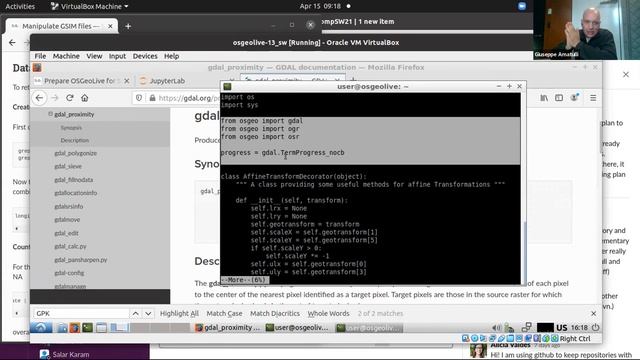
Task: Open gdalsrsinfo doc link
Action: point(69,206)
